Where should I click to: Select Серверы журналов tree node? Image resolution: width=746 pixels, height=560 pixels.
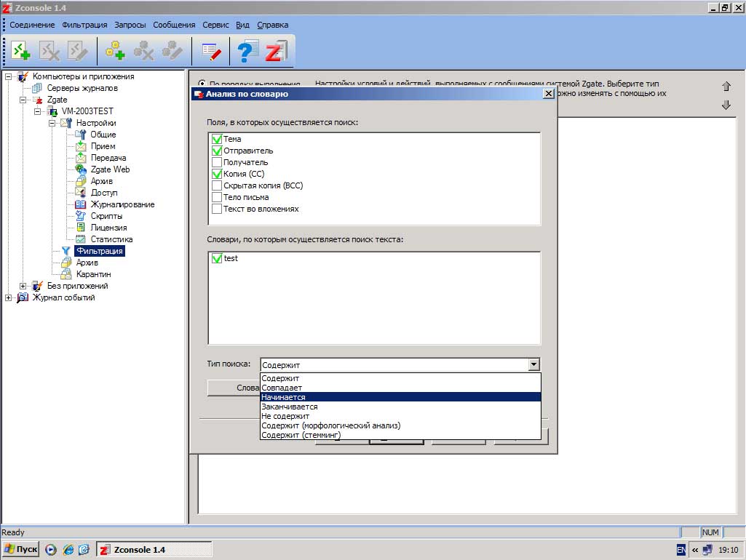point(82,88)
